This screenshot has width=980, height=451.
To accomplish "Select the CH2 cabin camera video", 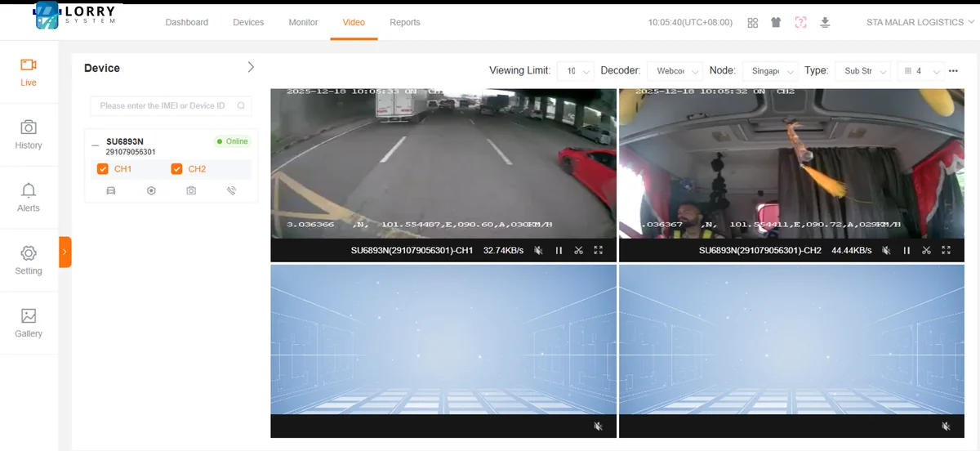I will tap(791, 163).
